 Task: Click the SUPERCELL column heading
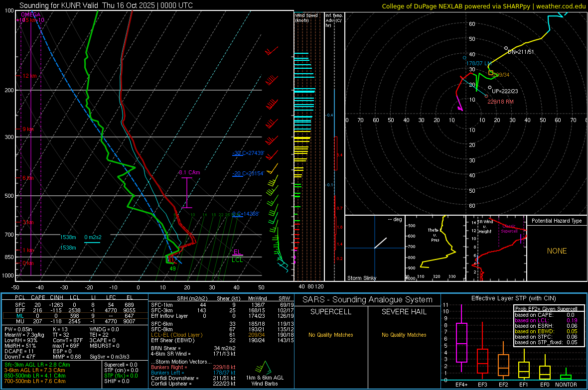[331, 312]
